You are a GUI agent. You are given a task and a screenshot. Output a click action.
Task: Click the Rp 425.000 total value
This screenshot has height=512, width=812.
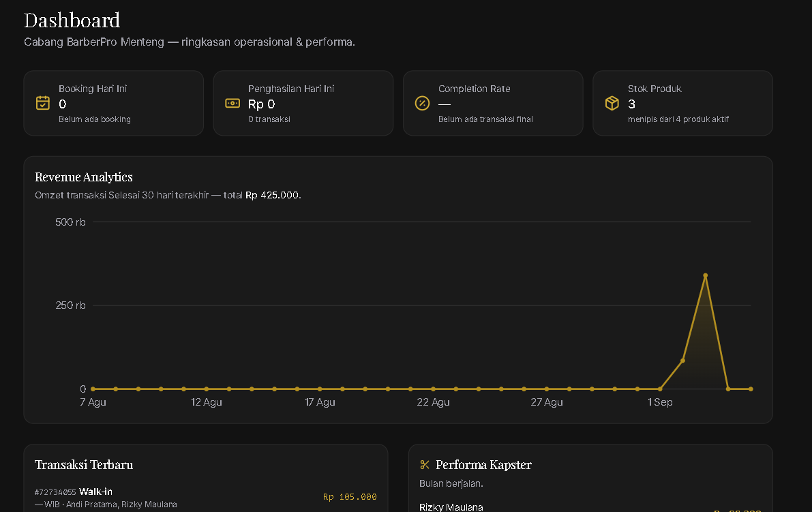[x=272, y=195]
